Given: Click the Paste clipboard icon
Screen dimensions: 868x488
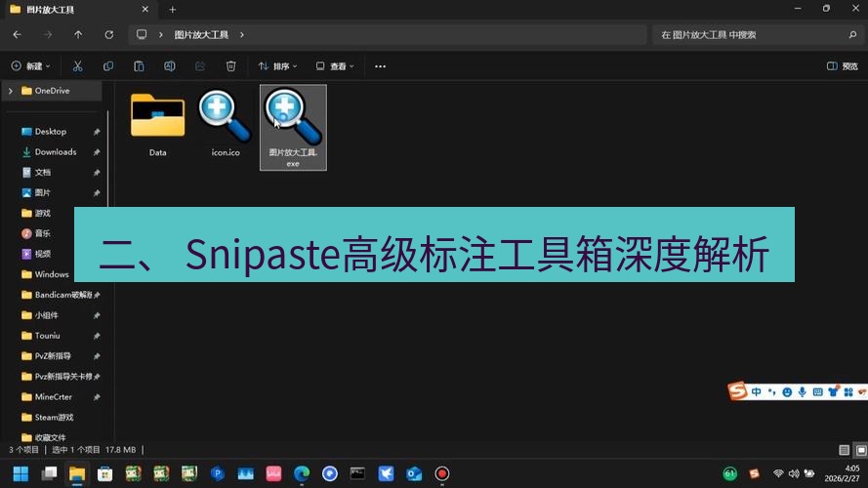Looking at the screenshot, I should click(x=139, y=66).
